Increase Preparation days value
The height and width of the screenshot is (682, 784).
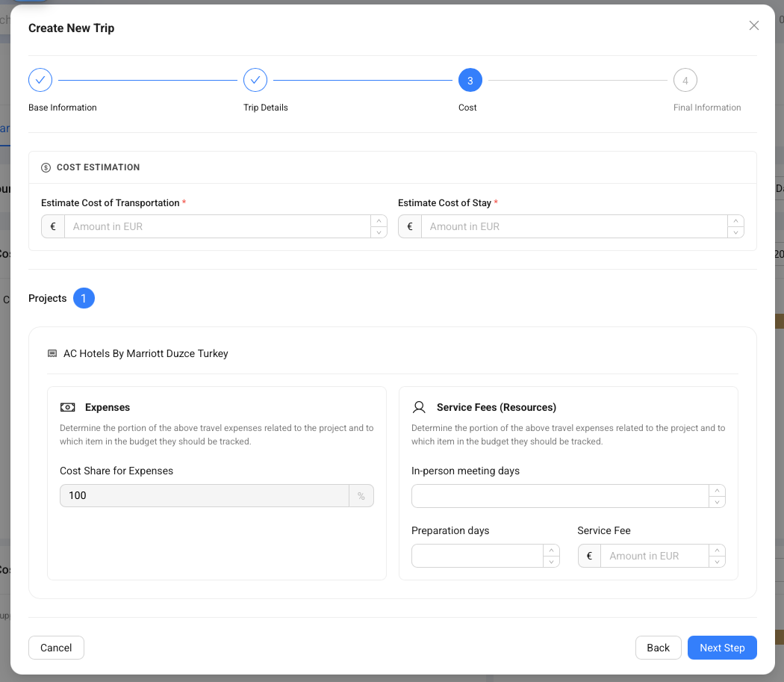click(x=551, y=551)
